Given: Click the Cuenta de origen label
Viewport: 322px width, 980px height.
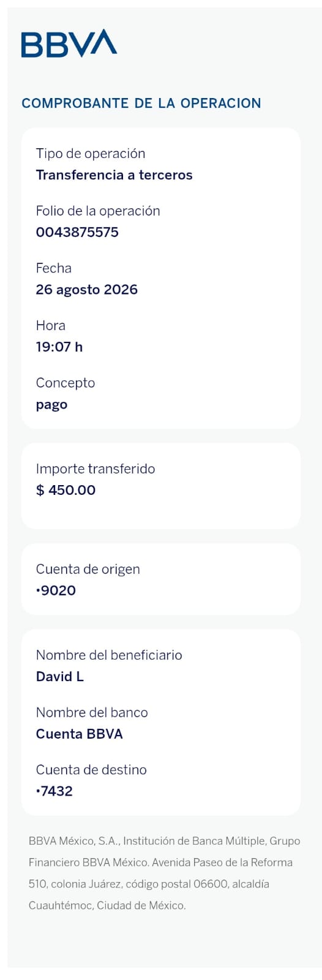Looking at the screenshot, I should tap(88, 569).
